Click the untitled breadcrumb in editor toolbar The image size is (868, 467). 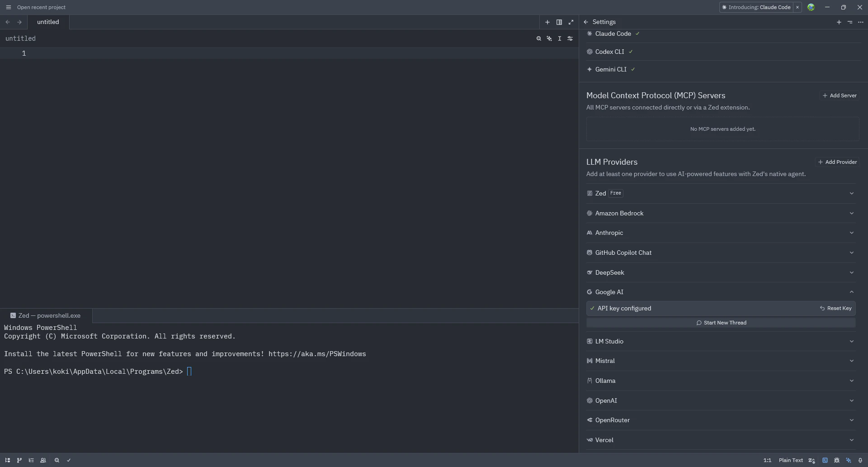(20, 38)
